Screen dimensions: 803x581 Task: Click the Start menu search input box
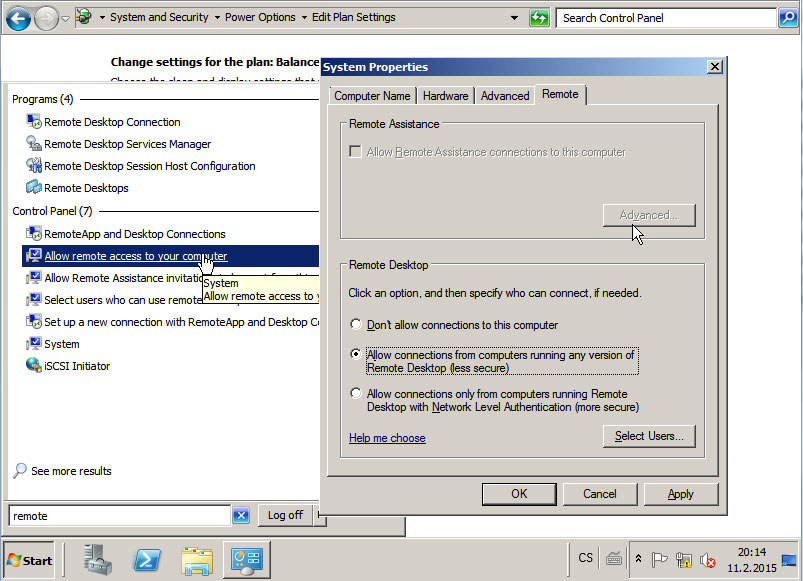[x=120, y=515]
